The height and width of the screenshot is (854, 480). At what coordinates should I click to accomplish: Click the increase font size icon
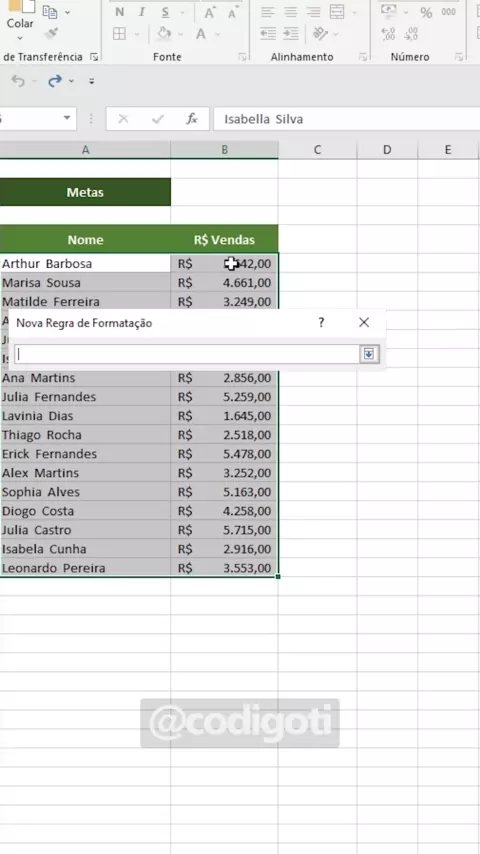(x=209, y=13)
